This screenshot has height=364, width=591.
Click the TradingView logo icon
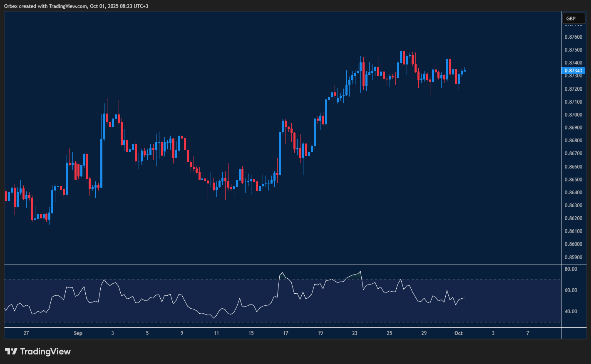coord(11,352)
